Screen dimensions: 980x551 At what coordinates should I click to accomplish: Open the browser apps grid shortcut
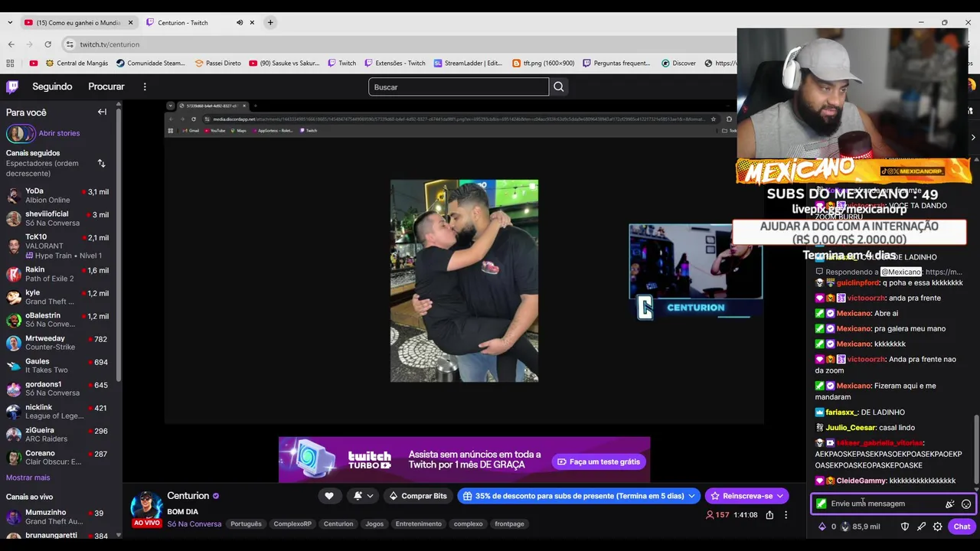pyautogui.click(x=10, y=63)
